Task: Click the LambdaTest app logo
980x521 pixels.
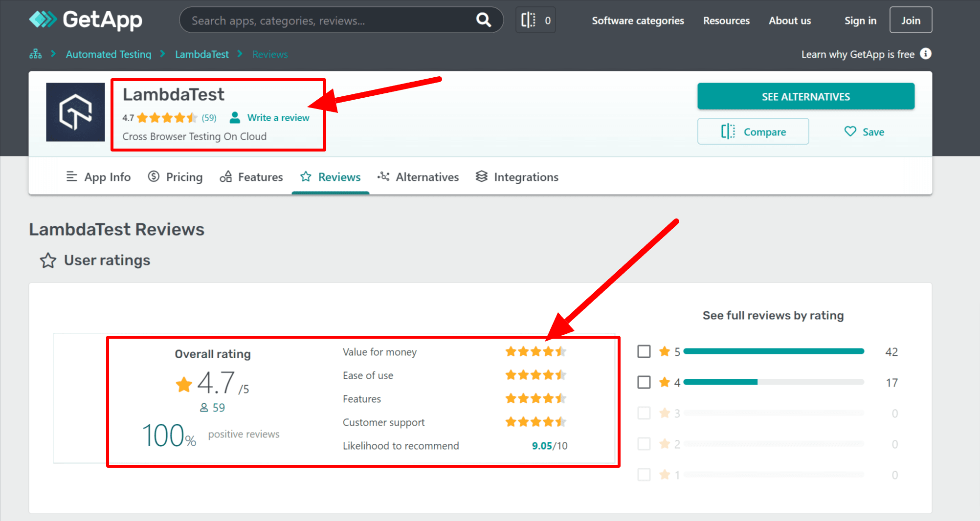Action: tap(75, 112)
